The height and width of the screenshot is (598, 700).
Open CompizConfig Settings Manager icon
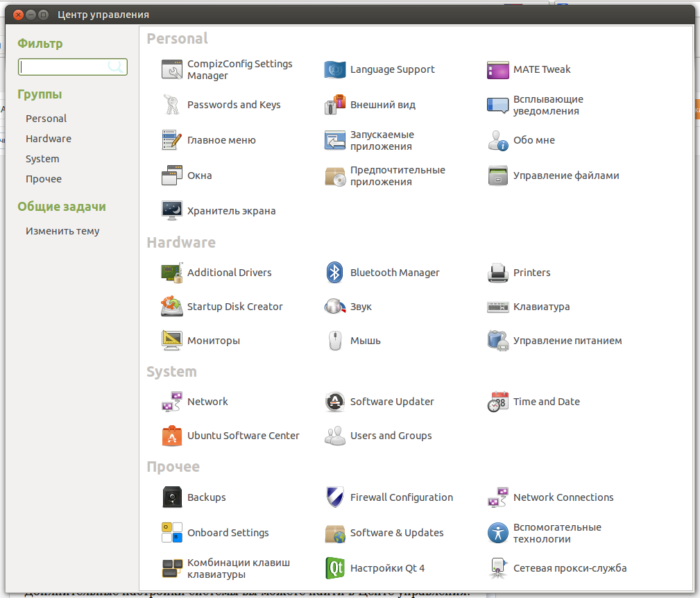[172, 69]
